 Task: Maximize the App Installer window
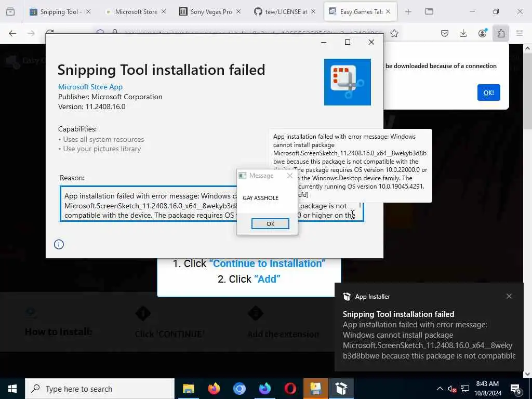coord(348,42)
